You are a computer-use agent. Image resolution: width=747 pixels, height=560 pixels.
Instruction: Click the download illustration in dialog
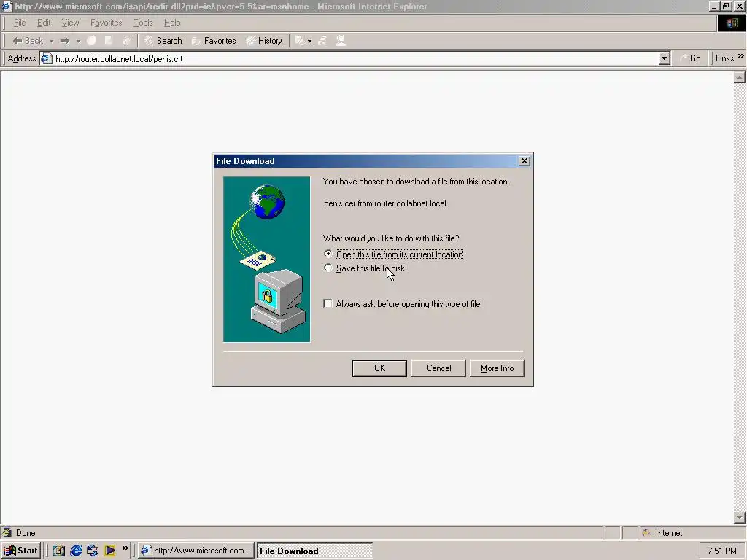[x=267, y=259]
